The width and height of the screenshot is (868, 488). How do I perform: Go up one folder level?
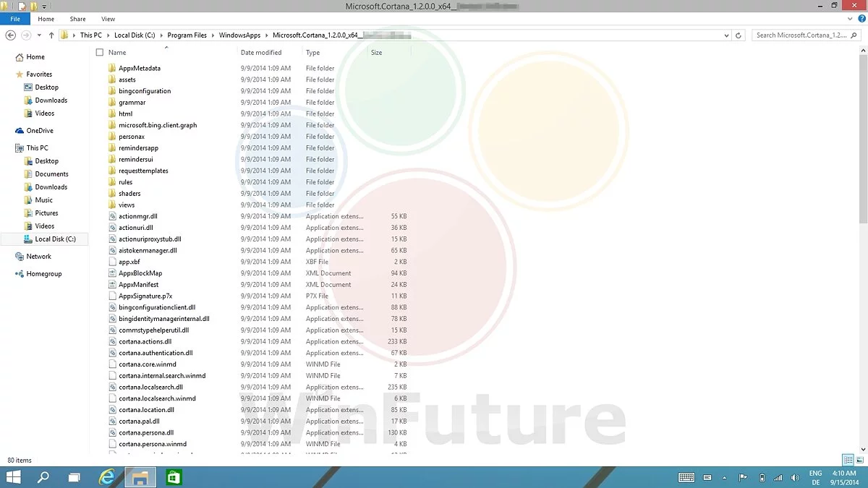tap(51, 35)
